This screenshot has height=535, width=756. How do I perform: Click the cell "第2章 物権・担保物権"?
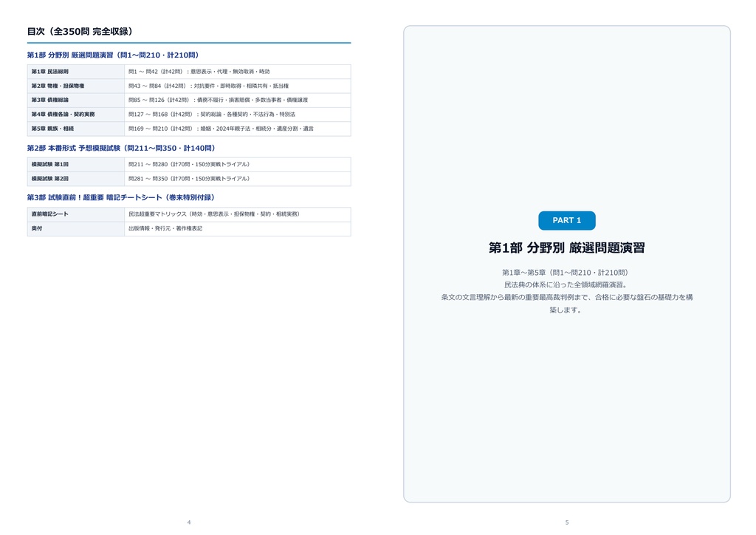click(76, 86)
